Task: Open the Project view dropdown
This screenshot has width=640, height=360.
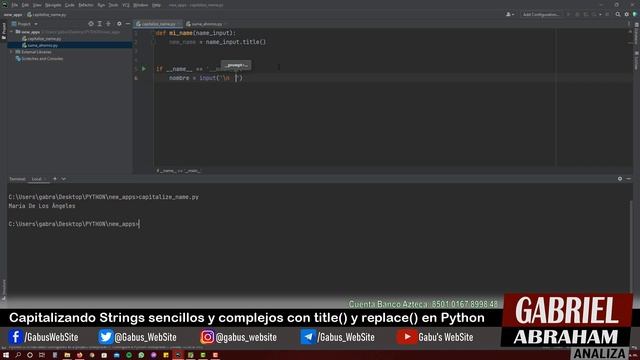Action: [24, 24]
